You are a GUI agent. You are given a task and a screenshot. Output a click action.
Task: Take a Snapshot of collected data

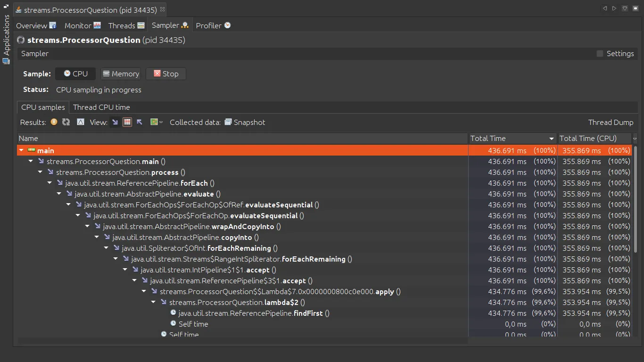[x=245, y=122]
